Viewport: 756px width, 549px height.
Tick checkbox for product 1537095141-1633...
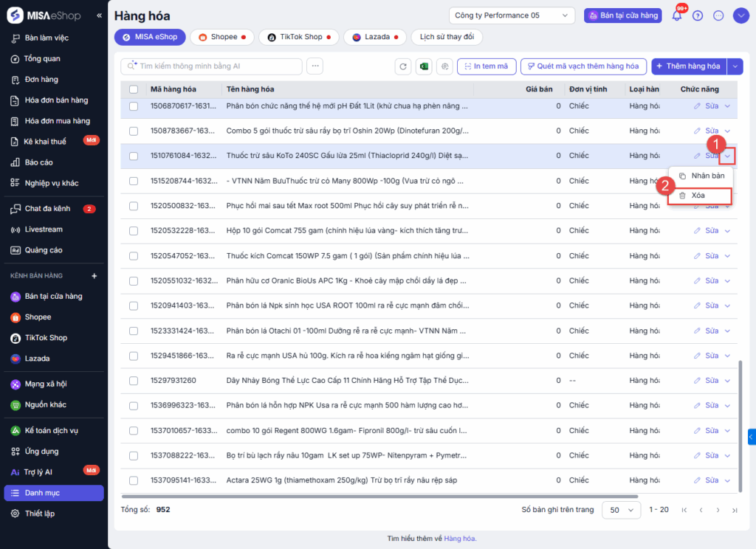click(134, 480)
